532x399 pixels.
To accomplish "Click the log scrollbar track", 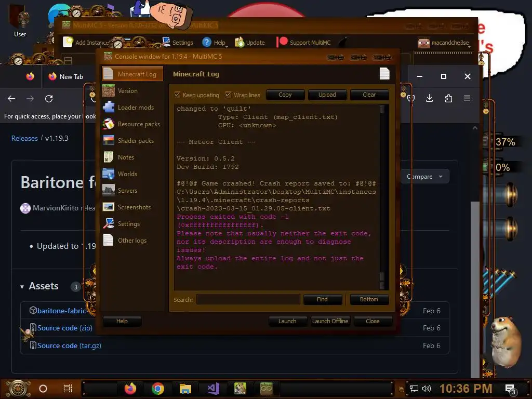I will click(382, 197).
